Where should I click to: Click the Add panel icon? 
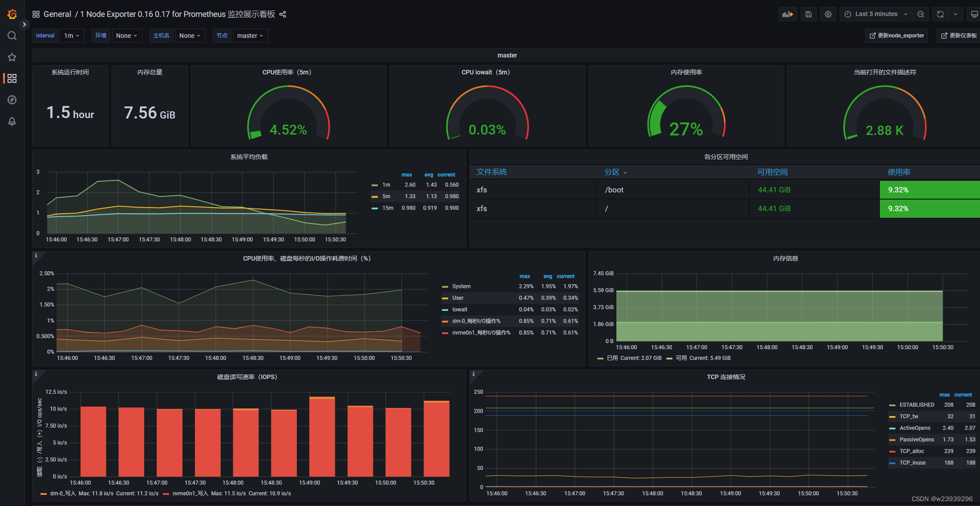click(x=788, y=14)
